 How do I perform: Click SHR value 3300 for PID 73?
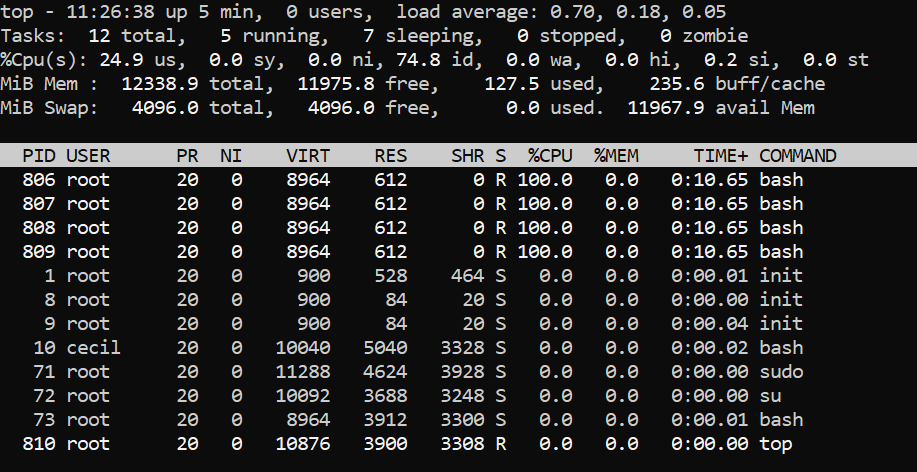[x=462, y=419]
